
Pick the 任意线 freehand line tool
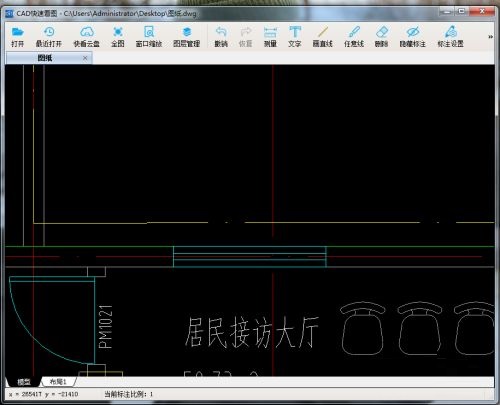[x=354, y=36]
